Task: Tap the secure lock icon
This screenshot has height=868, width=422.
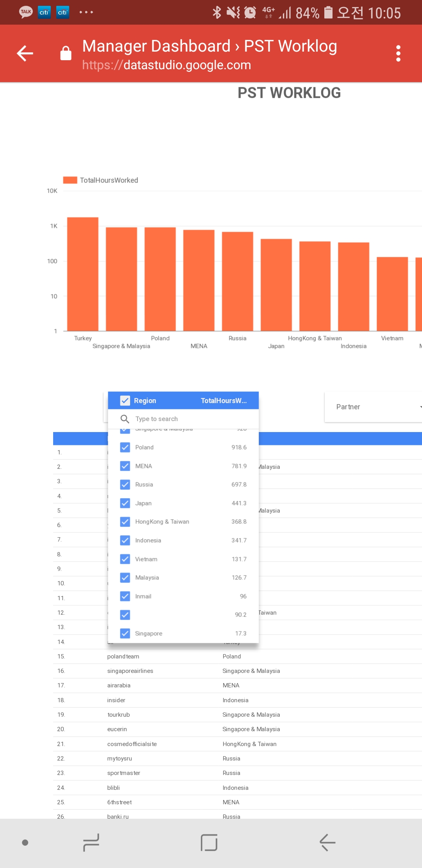Action: (66, 54)
